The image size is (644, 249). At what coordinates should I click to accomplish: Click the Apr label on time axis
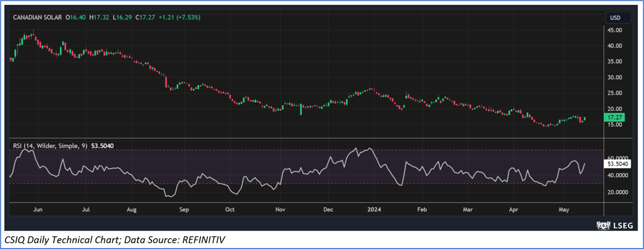click(x=514, y=209)
